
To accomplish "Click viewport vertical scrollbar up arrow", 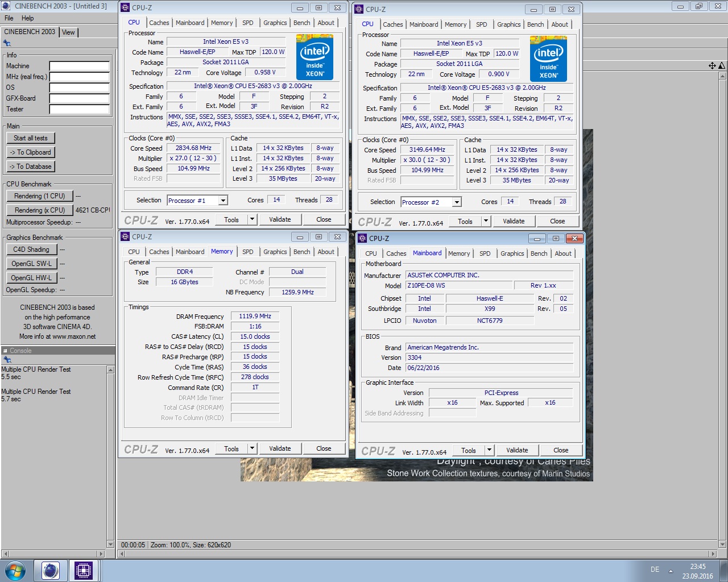I will [722, 76].
